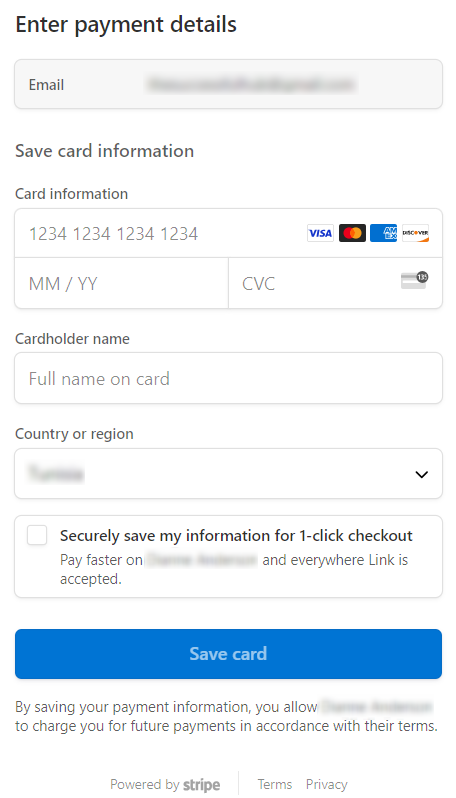Click the American Express icon
This screenshot has width=456, height=798.
coord(384,233)
